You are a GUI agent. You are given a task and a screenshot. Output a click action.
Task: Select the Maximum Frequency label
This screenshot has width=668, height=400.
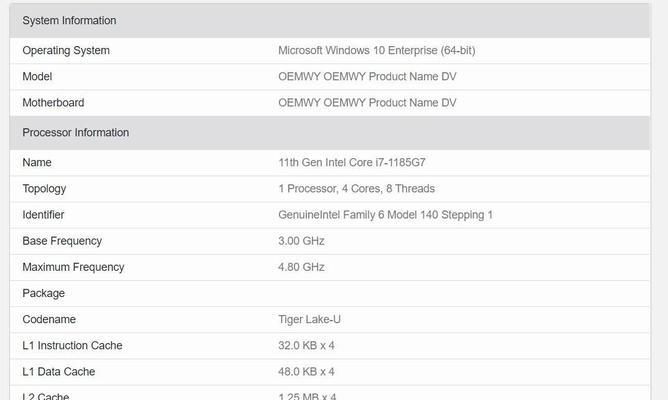73,267
